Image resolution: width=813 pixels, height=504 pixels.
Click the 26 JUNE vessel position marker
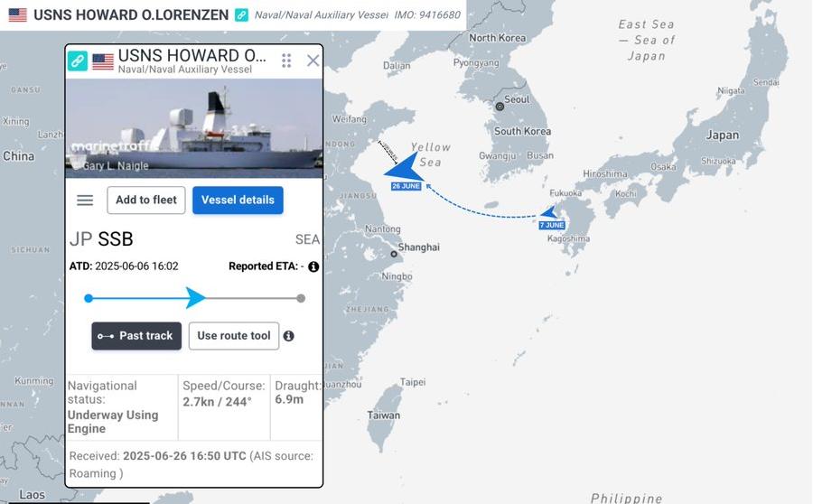tap(405, 168)
